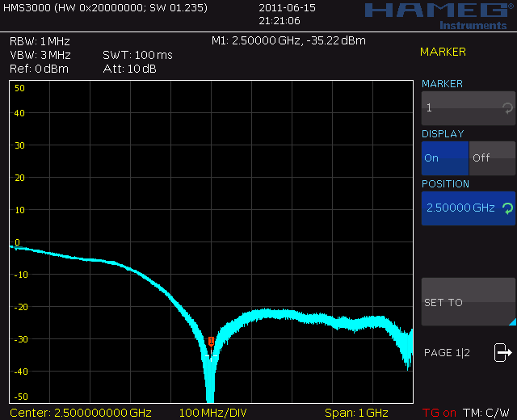Select the red M1 marker on the trace
The height and width of the screenshot is (420, 517).
(x=211, y=342)
